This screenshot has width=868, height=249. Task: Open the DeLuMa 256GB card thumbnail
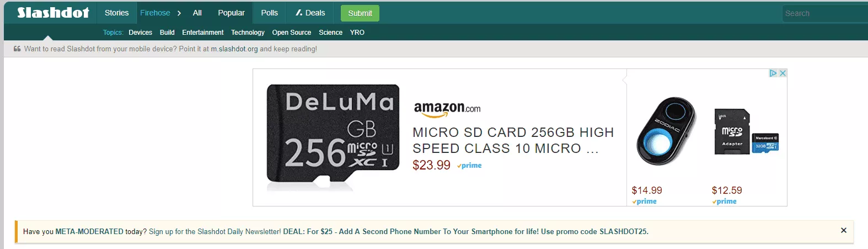(333, 134)
